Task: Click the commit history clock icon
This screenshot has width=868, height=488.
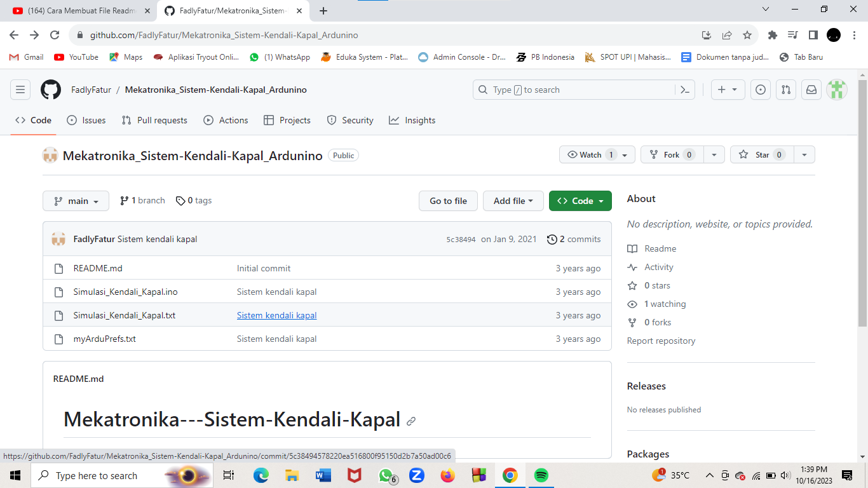Action: click(x=552, y=239)
